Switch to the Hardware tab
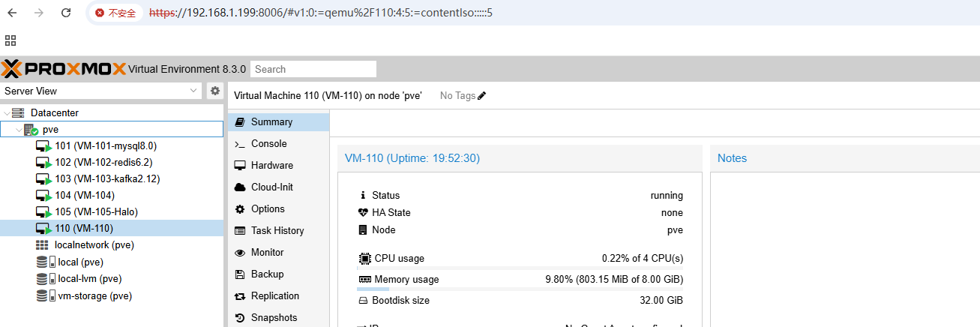Image resolution: width=980 pixels, height=327 pixels. pyautogui.click(x=271, y=165)
